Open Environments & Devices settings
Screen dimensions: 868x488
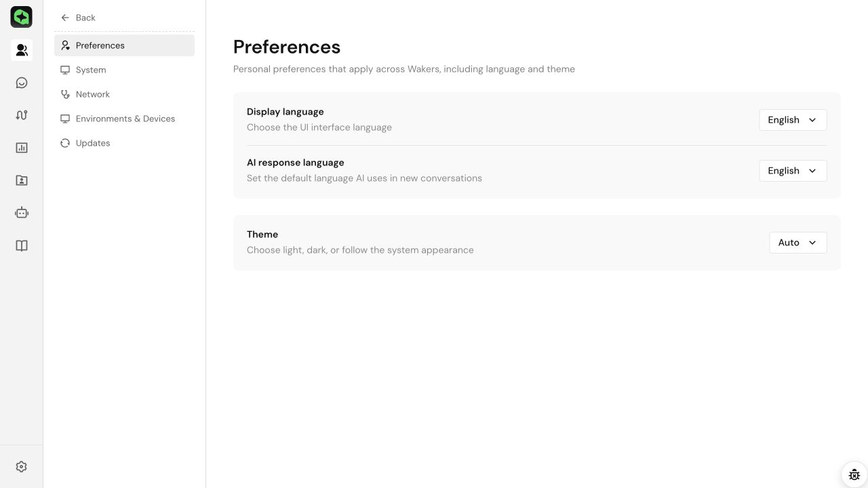click(124, 119)
